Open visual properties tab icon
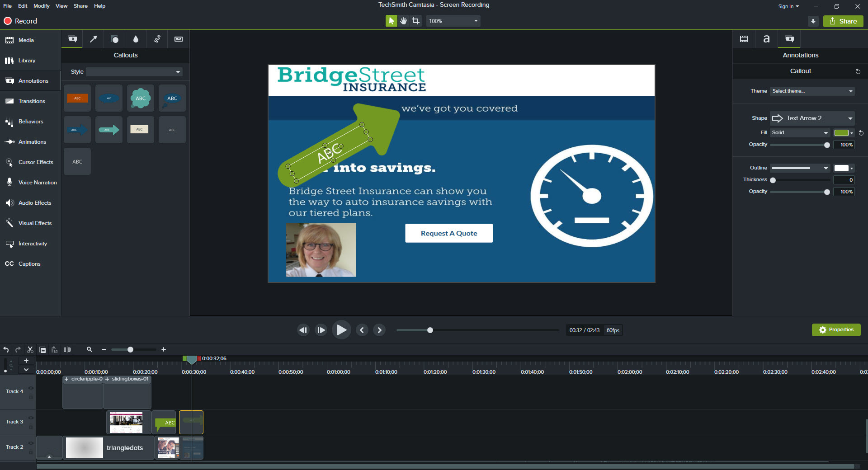868x470 pixels. (744, 39)
